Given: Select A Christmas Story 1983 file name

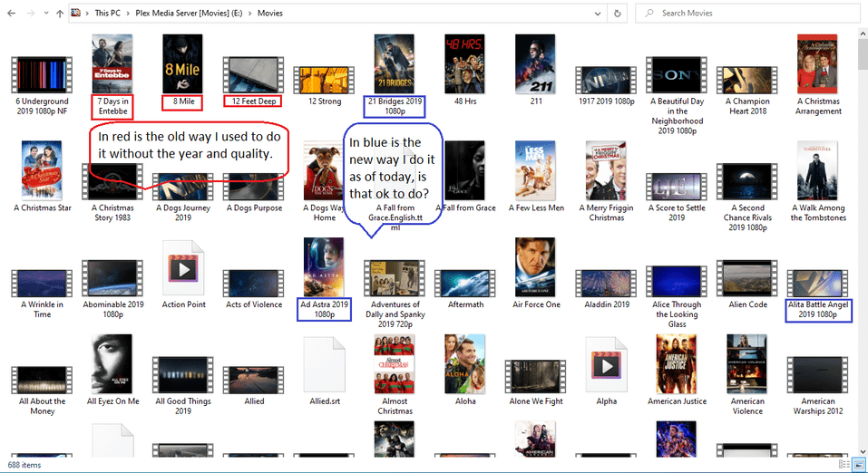Looking at the screenshot, I should pos(112,212).
